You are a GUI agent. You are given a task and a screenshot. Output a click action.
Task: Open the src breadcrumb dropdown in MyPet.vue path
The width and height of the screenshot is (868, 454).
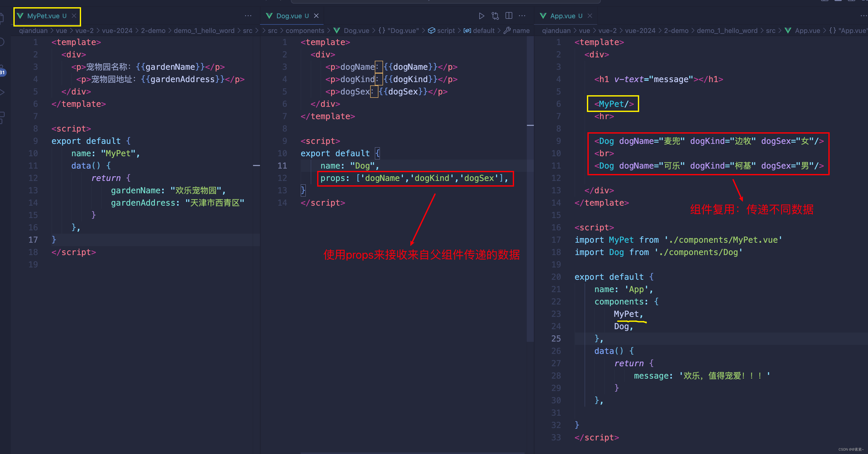[x=248, y=31]
